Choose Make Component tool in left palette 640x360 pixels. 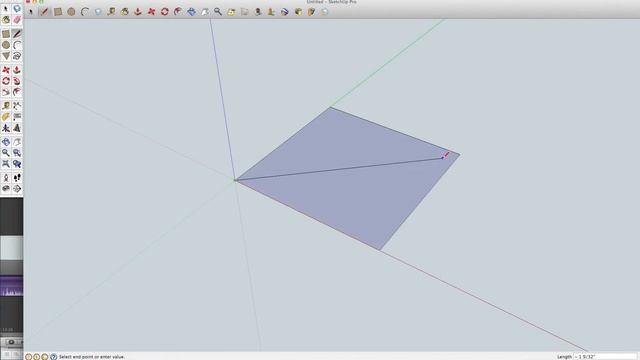click(17, 9)
